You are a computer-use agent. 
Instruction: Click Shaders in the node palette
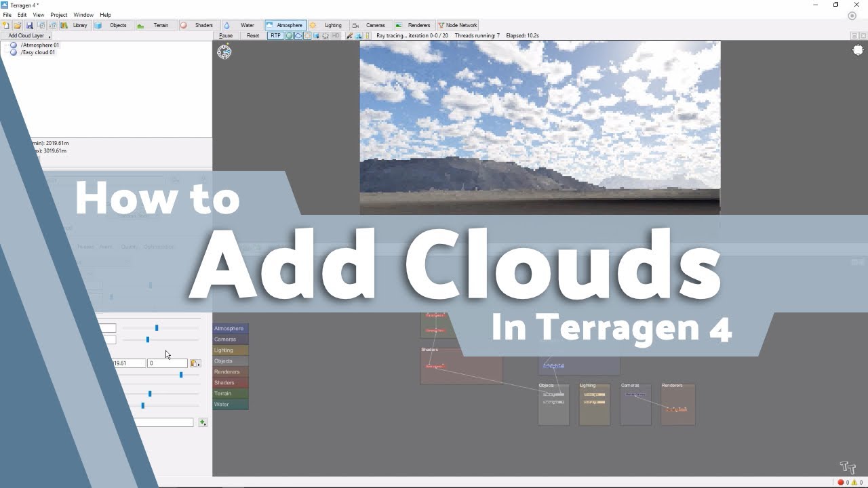231,383
